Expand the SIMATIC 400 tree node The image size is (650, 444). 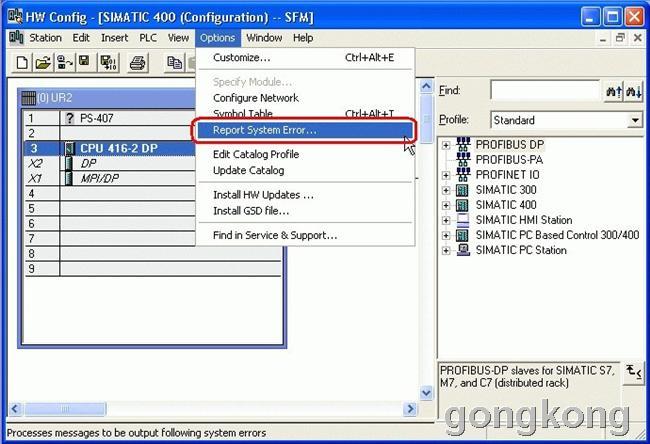(446, 205)
